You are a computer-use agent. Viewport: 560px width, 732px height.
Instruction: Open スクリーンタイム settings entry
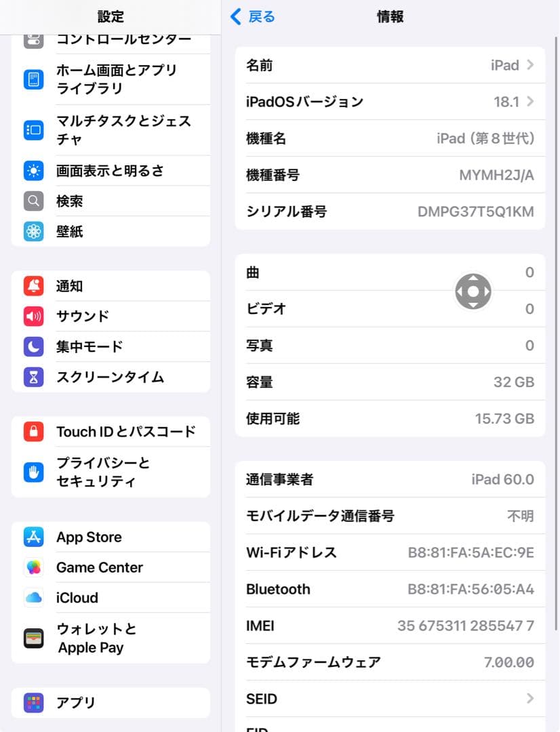111,377
